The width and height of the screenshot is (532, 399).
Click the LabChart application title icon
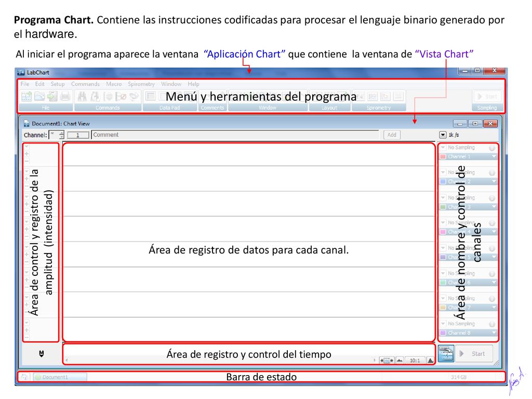tap(21, 72)
